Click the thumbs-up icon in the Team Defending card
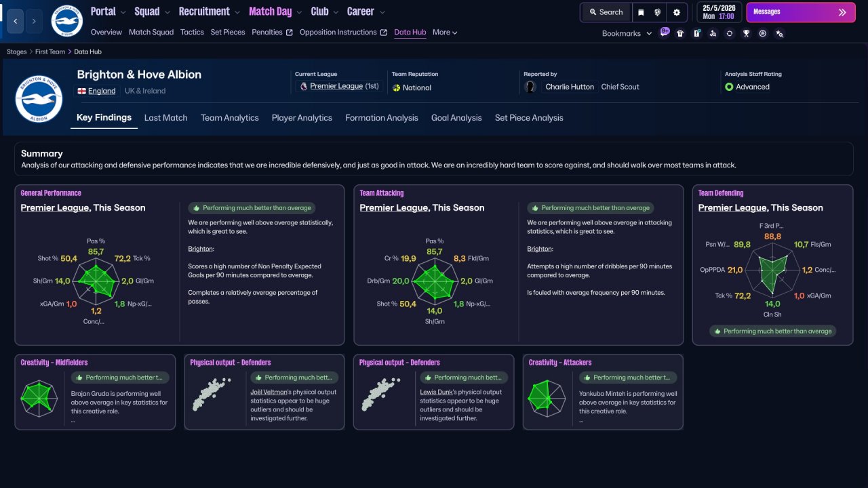The image size is (868, 488). pyautogui.click(x=717, y=331)
